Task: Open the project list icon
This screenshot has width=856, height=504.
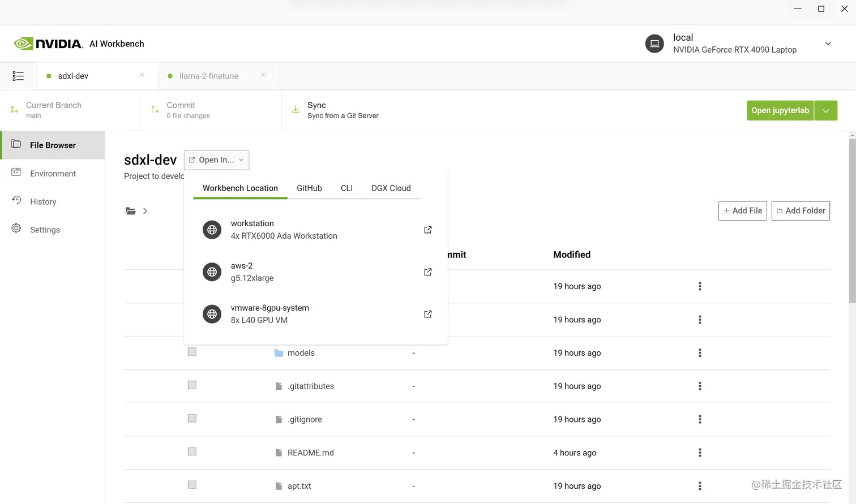Action: click(18, 76)
